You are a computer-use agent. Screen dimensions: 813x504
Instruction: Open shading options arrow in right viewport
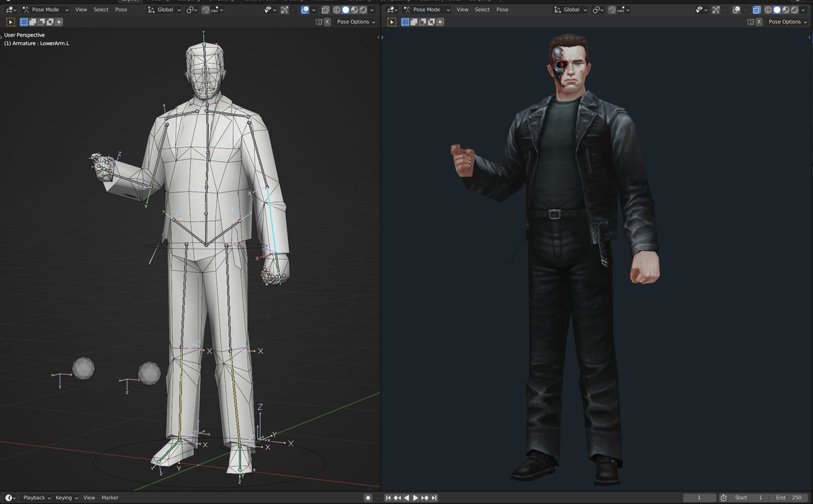tap(803, 10)
